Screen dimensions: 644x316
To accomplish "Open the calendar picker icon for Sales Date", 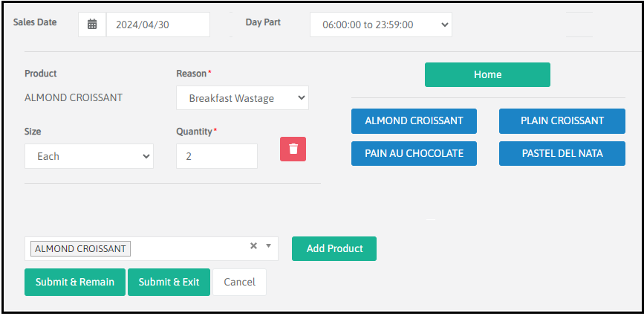I will point(92,25).
